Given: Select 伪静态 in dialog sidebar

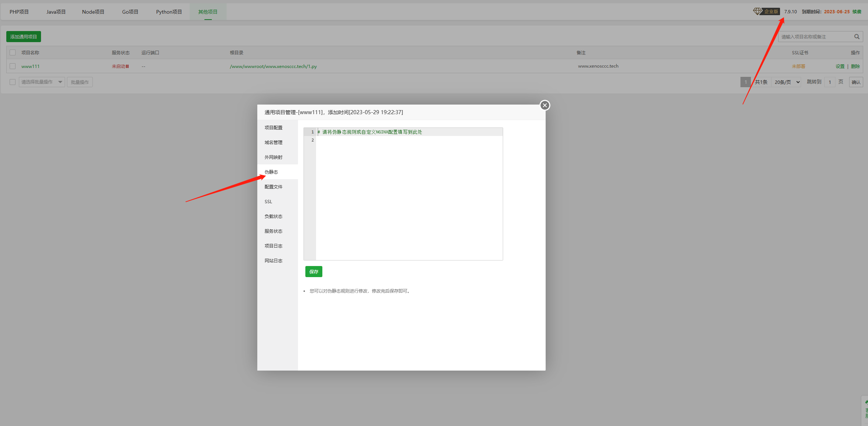Looking at the screenshot, I should [x=278, y=172].
